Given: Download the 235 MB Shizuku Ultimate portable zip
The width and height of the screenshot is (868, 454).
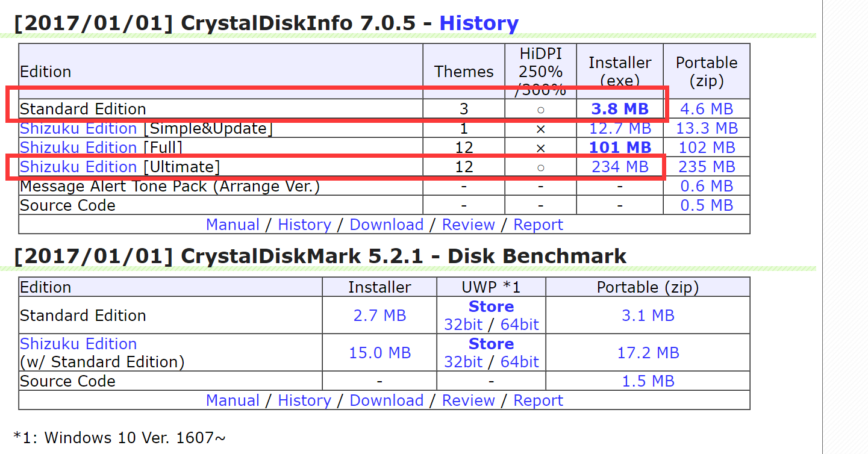Looking at the screenshot, I should coord(707,167).
